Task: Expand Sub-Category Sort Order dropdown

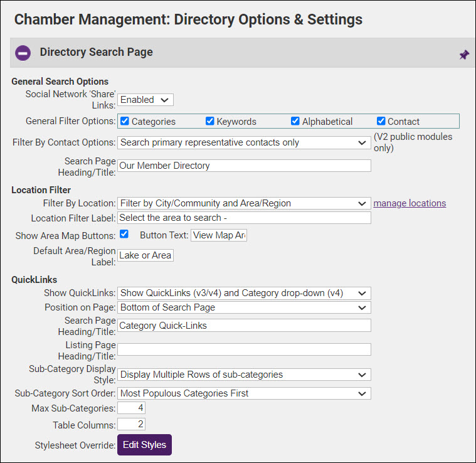Action: click(244, 393)
